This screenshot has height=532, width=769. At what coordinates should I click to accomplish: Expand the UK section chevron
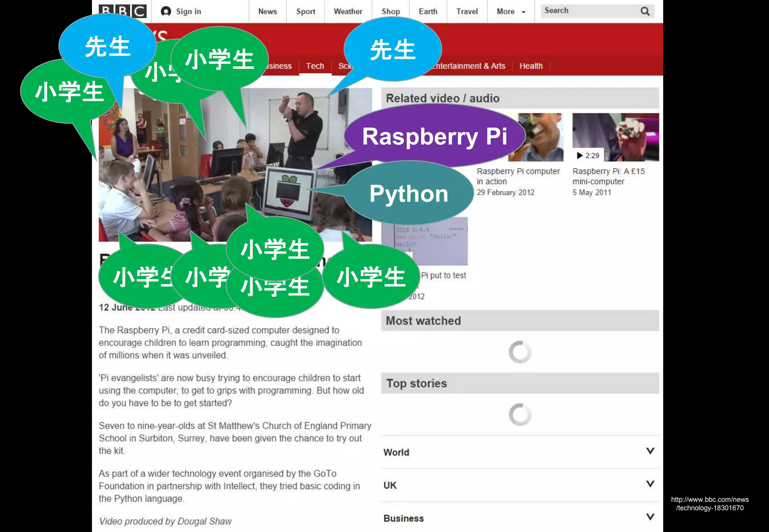(650, 484)
